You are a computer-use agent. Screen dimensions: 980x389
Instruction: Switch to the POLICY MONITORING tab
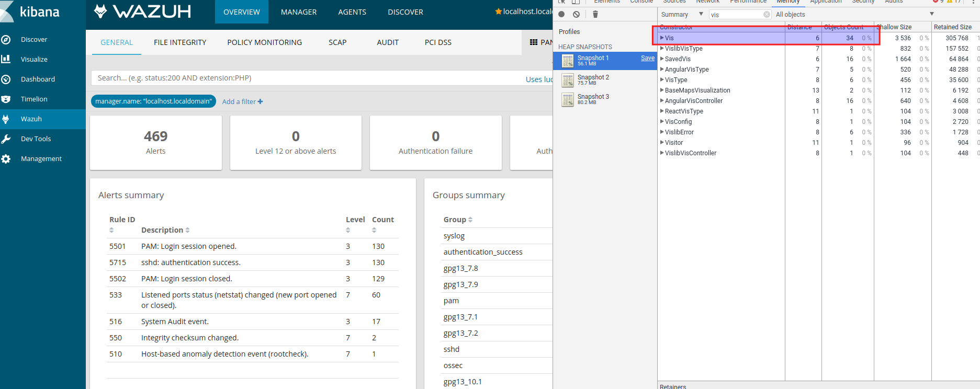click(264, 42)
